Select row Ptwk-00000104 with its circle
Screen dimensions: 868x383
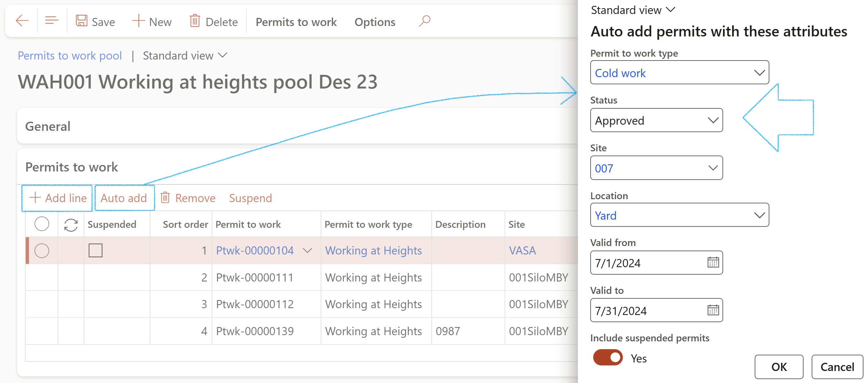[42, 251]
